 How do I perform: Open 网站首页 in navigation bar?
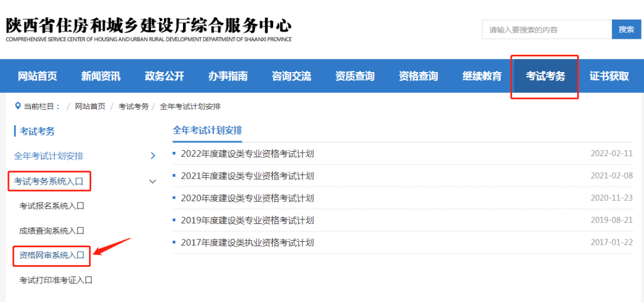pos(38,76)
